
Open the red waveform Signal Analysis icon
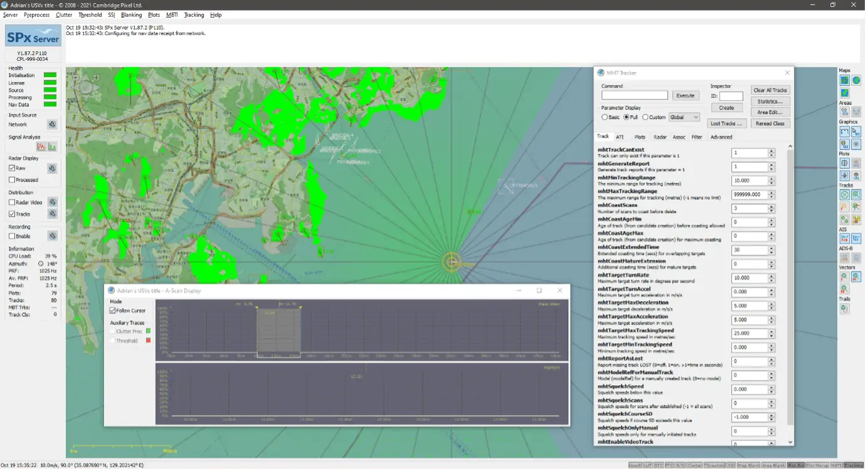tap(41, 147)
